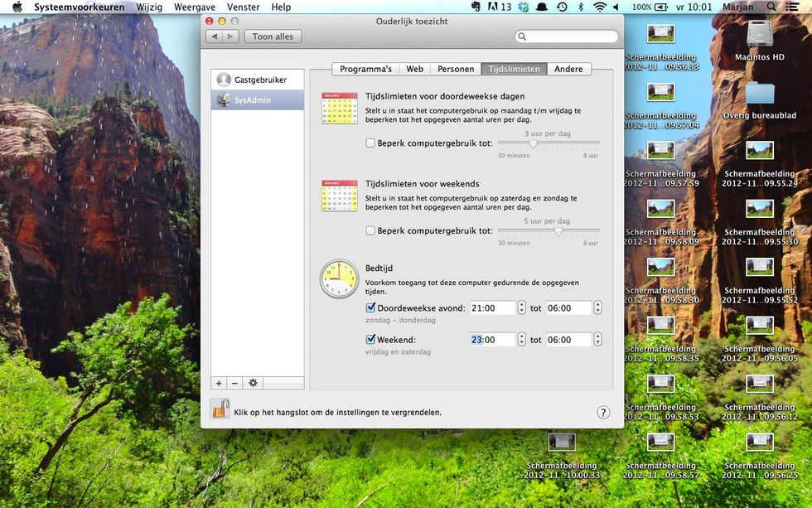Click stepper next to Weekend 23:00 time
This screenshot has height=508, width=812.
[521, 340]
